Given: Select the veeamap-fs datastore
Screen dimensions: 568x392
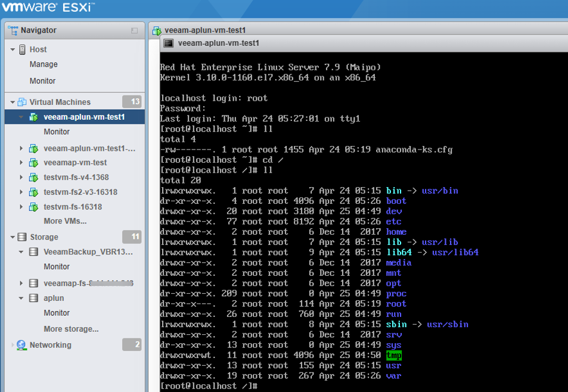Looking at the screenshot, I should point(88,284).
